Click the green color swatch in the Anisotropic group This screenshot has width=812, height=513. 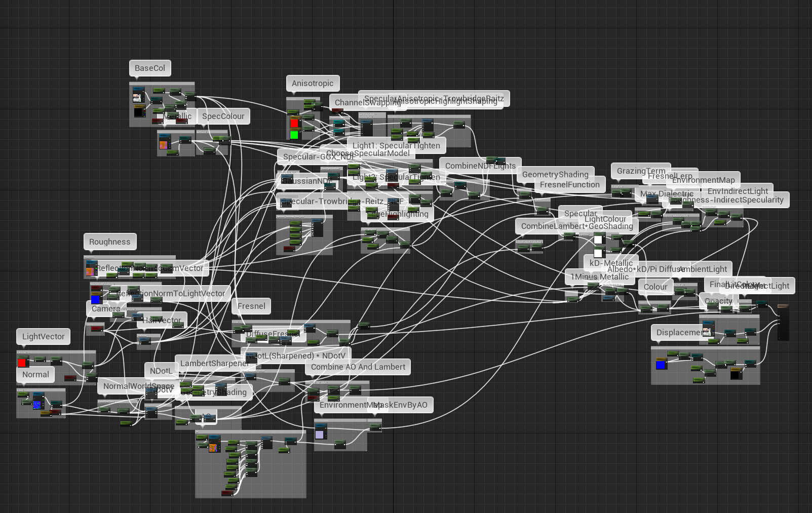point(294,135)
